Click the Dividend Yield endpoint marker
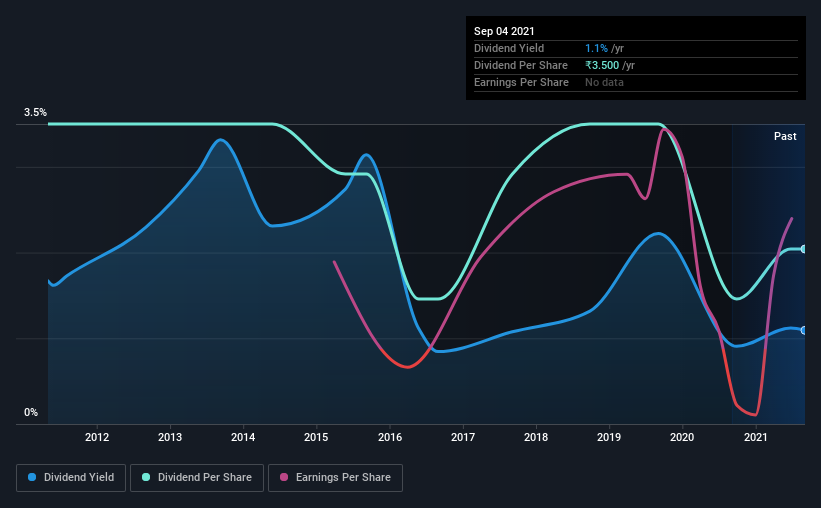This screenshot has width=821, height=508. coord(803,330)
